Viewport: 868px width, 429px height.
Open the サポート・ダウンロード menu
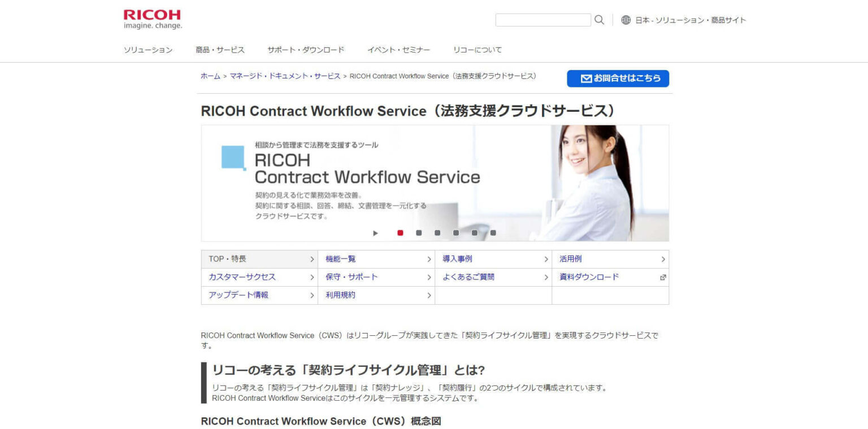point(307,50)
